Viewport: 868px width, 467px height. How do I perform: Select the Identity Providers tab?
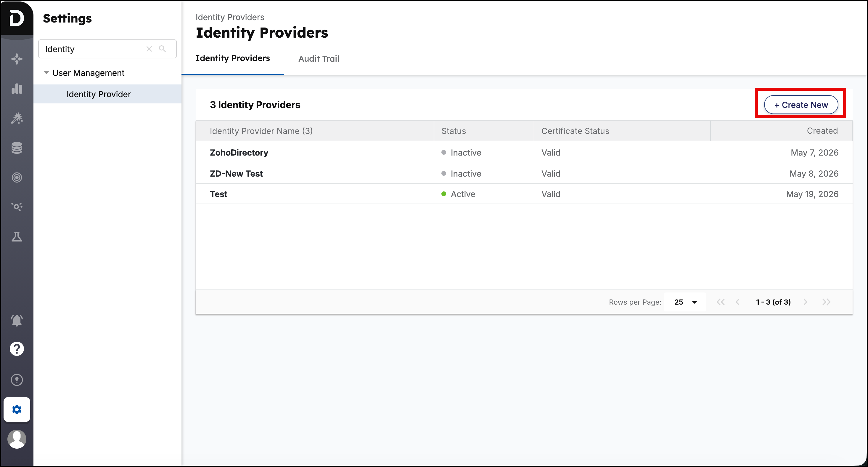tap(233, 58)
